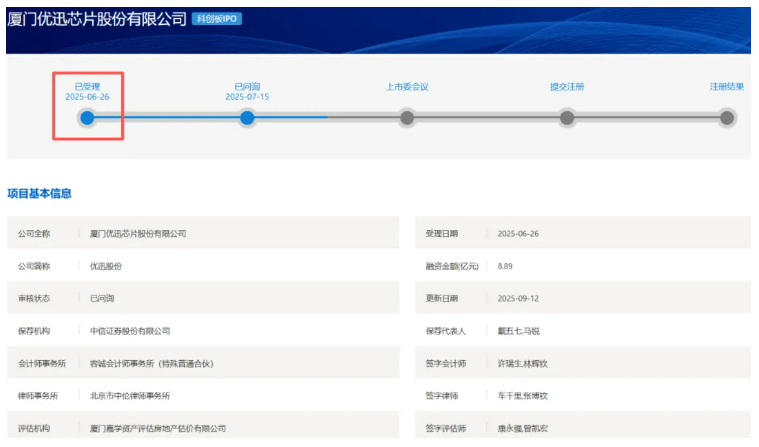Click the blue 已问询 timeline dot

point(247,118)
